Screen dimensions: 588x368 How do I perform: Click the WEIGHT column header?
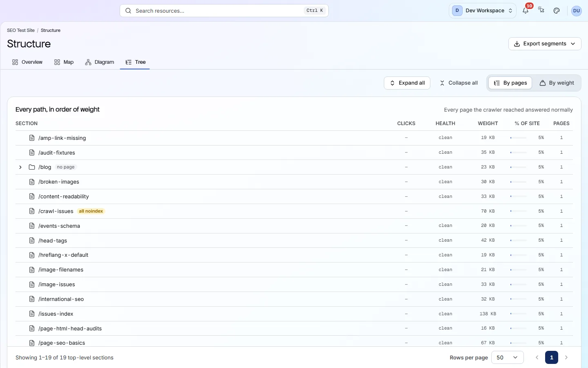point(488,123)
